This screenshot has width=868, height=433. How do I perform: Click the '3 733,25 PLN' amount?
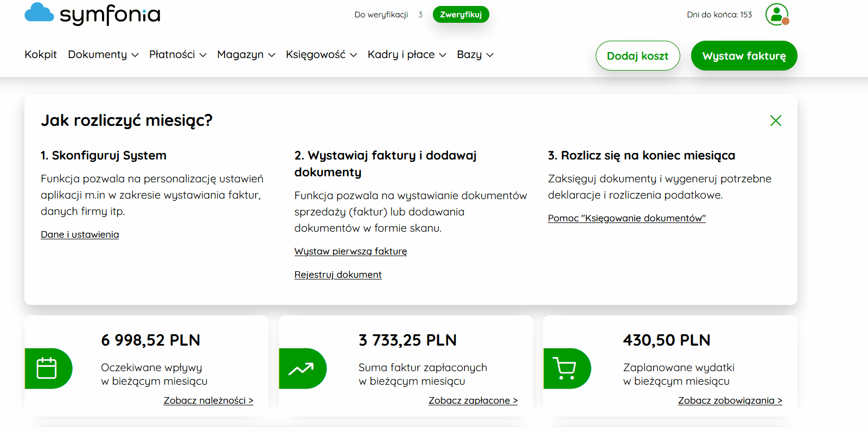coord(407,340)
